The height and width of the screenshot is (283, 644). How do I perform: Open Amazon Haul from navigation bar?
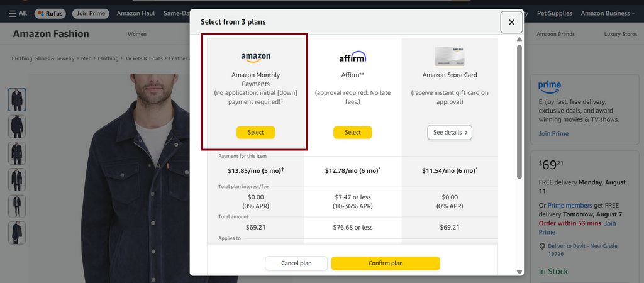pyautogui.click(x=136, y=14)
